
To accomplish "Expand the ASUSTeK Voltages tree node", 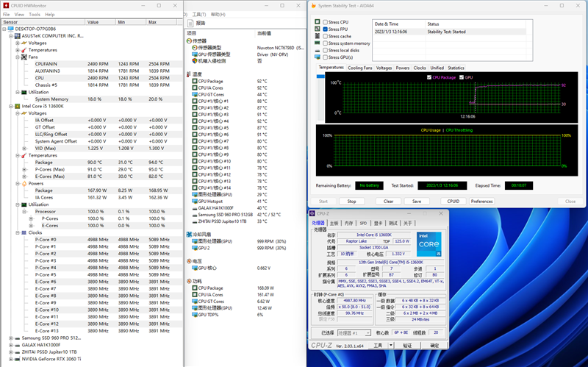I will point(18,43).
